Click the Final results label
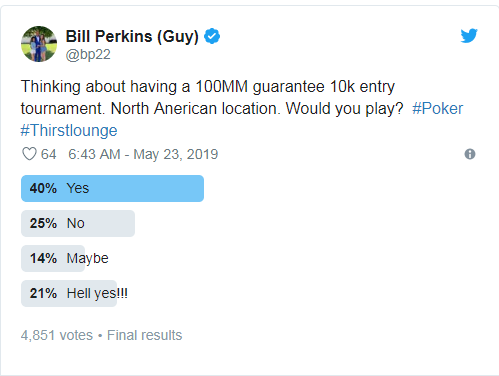The image size is (499, 376). click(x=144, y=335)
